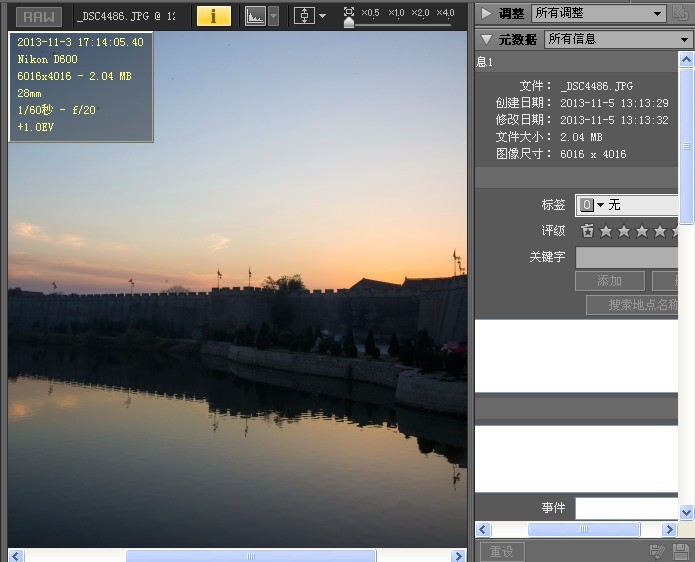Screen dimensions: 695x562
Task: Open the 标签 label dropdown showing 无
Action: 626,205
